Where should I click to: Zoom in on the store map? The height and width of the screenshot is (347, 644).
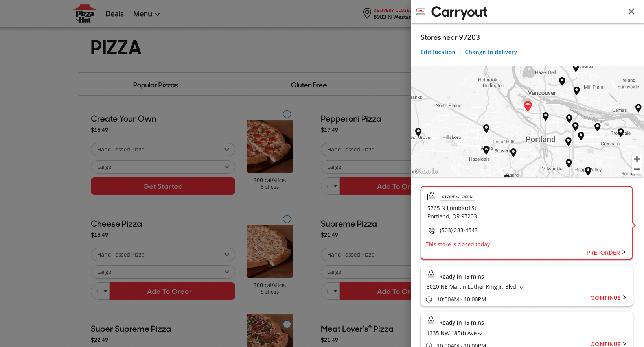(637, 159)
